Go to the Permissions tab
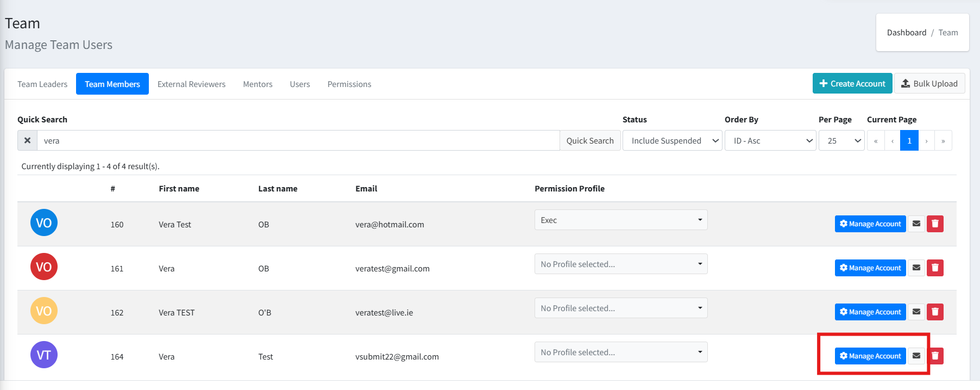 click(x=349, y=84)
